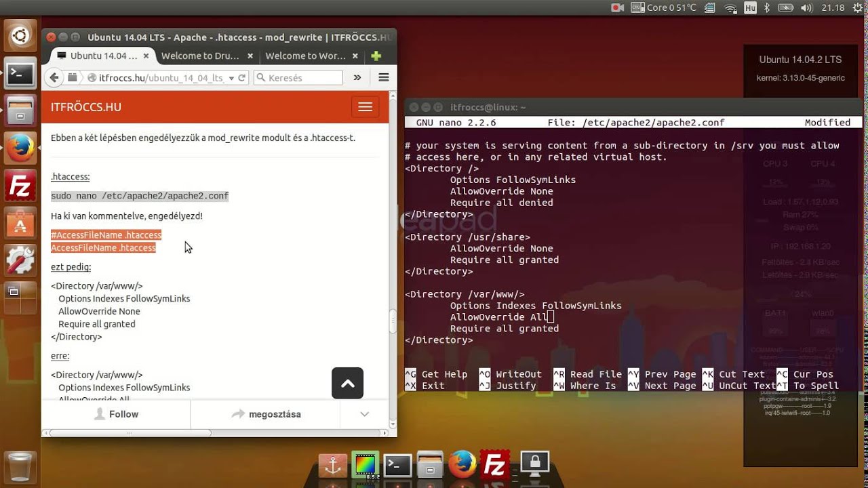Expand Firefox toolbar overflow chevron
The image size is (868, 488).
click(357, 77)
